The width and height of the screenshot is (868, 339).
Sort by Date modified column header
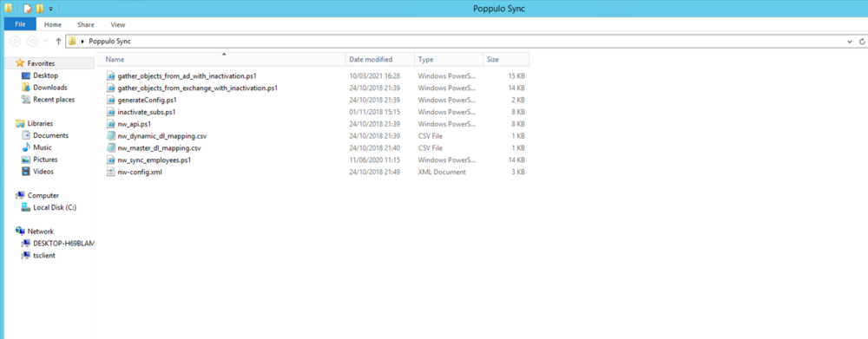click(380, 59)
